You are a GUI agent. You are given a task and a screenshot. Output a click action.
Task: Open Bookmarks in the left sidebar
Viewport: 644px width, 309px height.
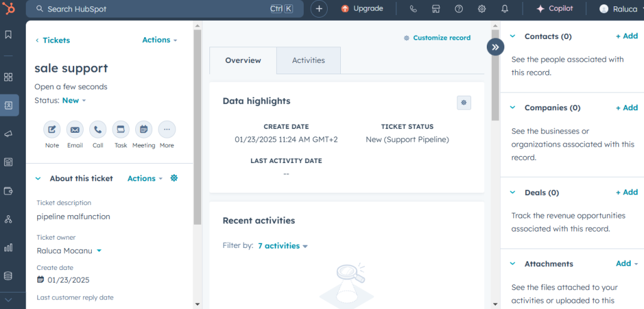8,35
